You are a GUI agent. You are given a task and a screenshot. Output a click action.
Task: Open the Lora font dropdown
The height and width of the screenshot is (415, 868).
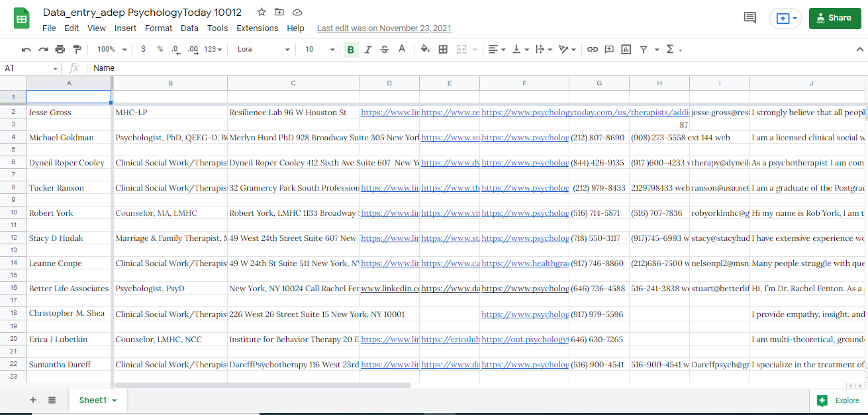[x=262, y=49]
